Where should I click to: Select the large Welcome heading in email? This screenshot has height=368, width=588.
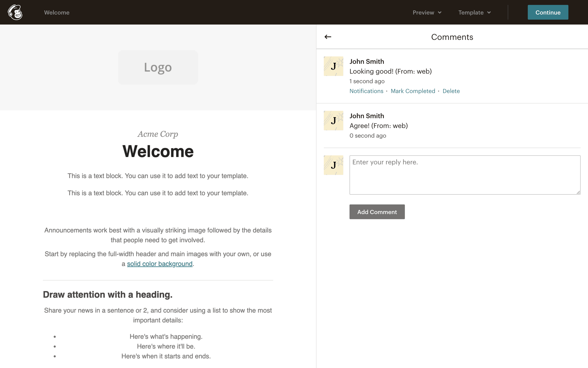pyautogui.click(x=158, y=151)
